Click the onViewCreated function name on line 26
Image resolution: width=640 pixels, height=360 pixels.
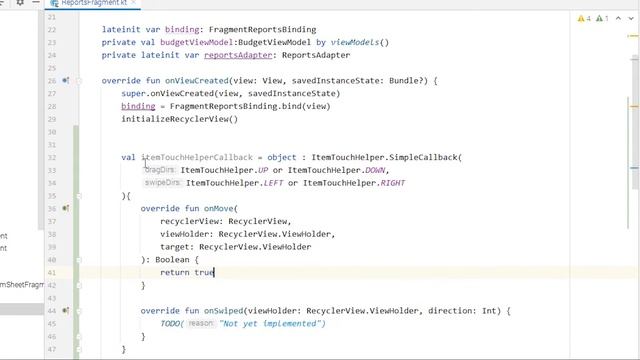point(196,80)
